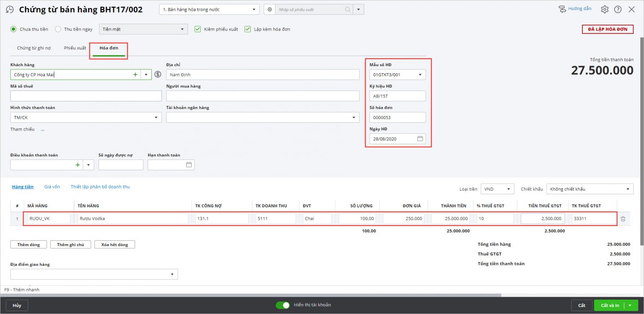Click the Tiền thuế GTGT cell 2.500.000
The width and height of the screenshot is (644, 314).
[543, 219]
